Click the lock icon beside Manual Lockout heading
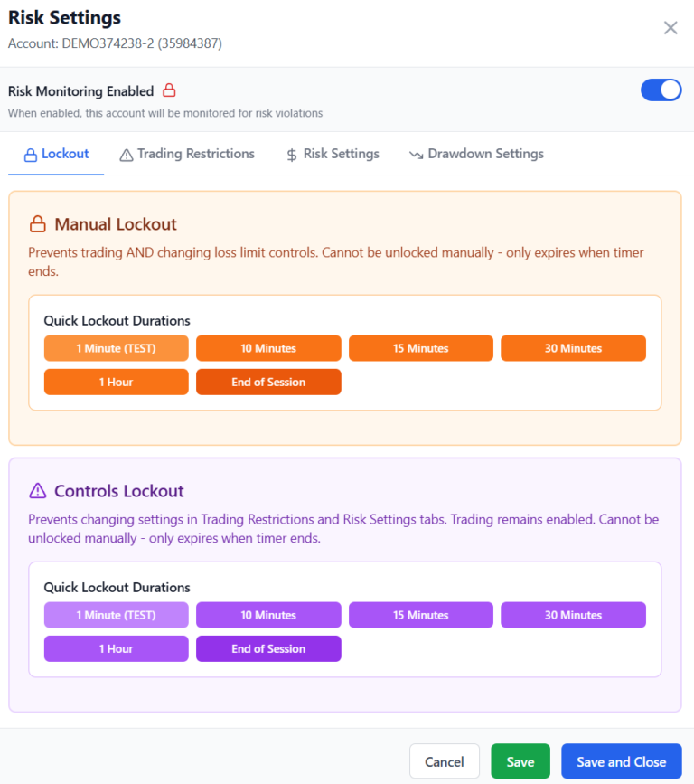The height and width of the screenshot is (784, 694). coord(38,224)
